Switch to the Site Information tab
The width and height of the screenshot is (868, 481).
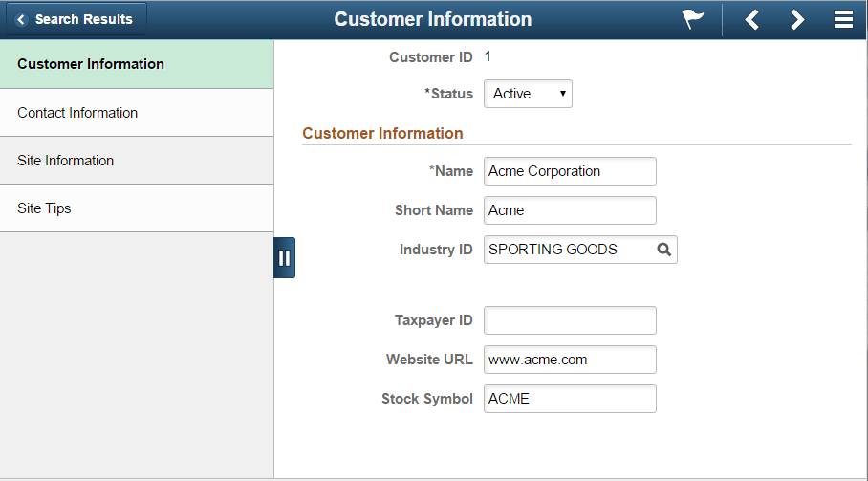click(137, 161)
